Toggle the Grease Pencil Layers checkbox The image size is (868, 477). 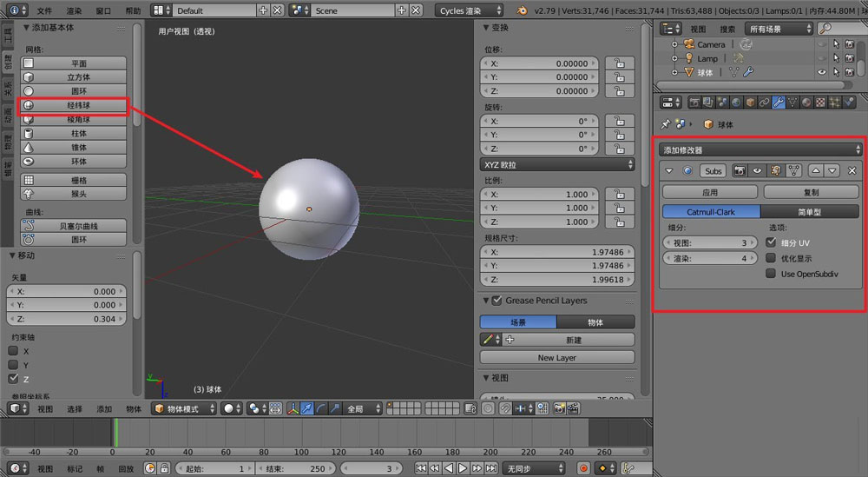coord(497,301)
